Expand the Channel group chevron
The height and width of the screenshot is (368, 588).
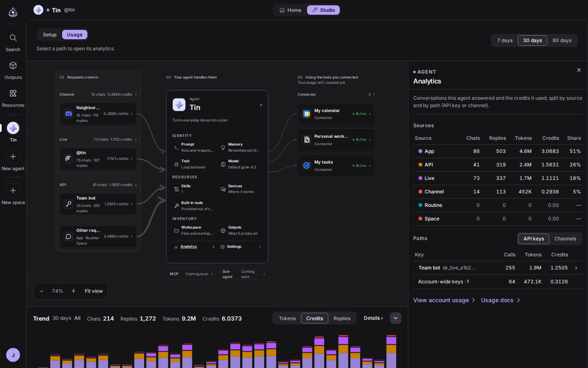pyautogui.click(x=136, y=94)
